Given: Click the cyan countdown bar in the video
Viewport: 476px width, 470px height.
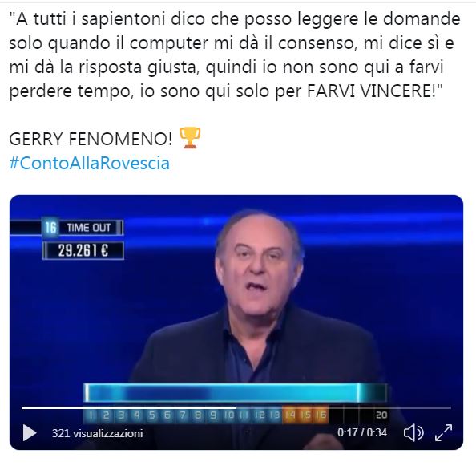Looking at the screenshot, I should coord(236,392).
